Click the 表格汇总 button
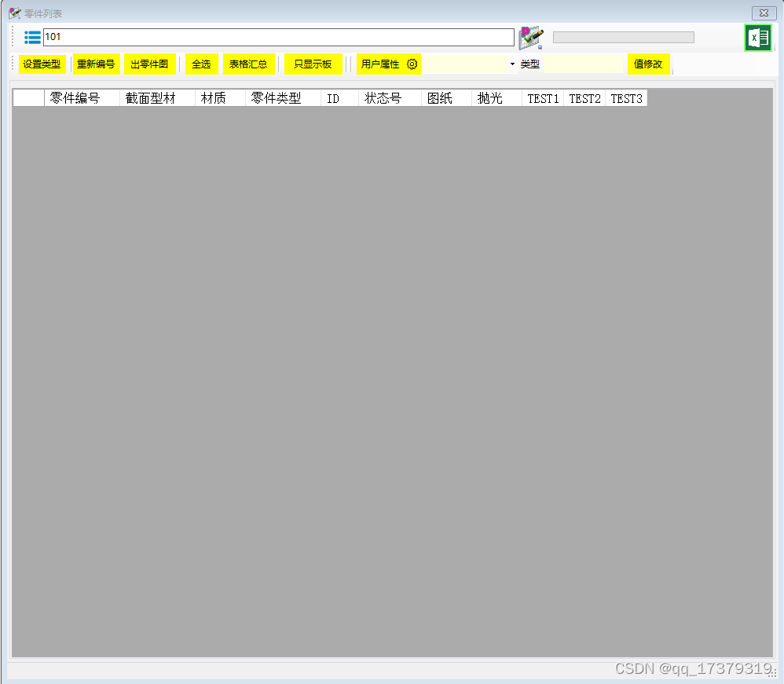This screenshot has height=684, width=784. pyautogui.click(x=248, y=64)
